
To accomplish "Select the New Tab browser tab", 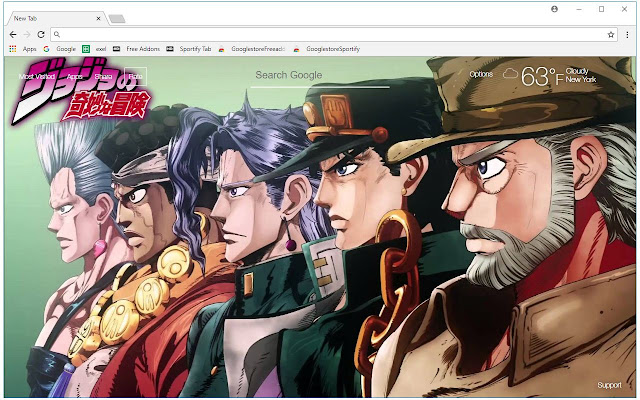I will pyautogui.click(x=56, y=18).
